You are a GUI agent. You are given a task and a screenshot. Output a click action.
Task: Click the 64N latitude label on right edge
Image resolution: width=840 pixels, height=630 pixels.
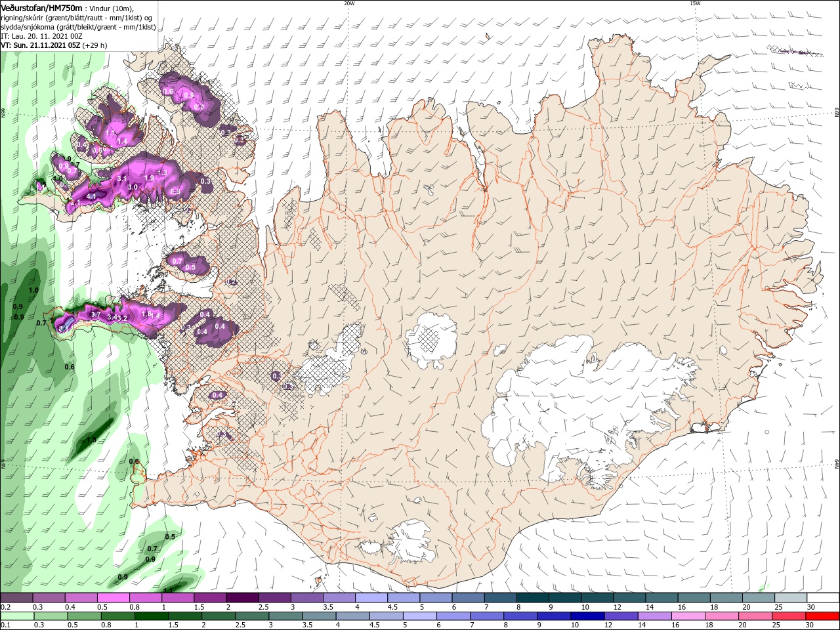[837, 465]
